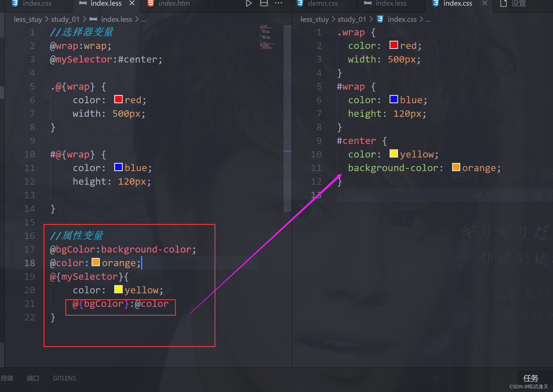The image size is (553, 392).
Task: Close the left index.less tab
Action: coord(132,3)
